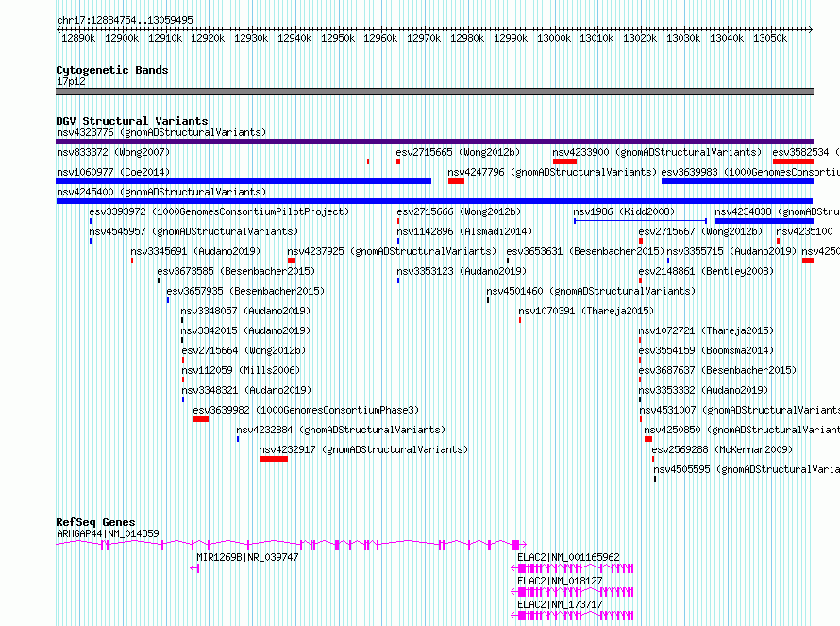Click the 13000k ruler tick label

pos(554,38)
